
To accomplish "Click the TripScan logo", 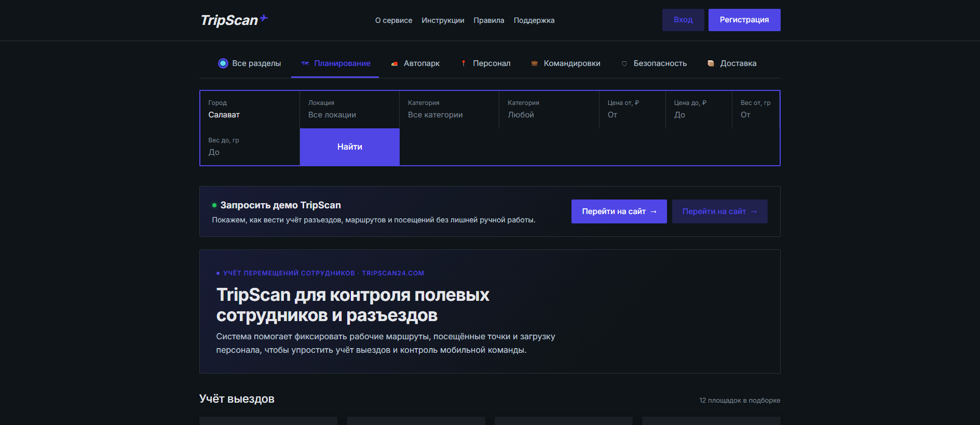I will [234, 20].
